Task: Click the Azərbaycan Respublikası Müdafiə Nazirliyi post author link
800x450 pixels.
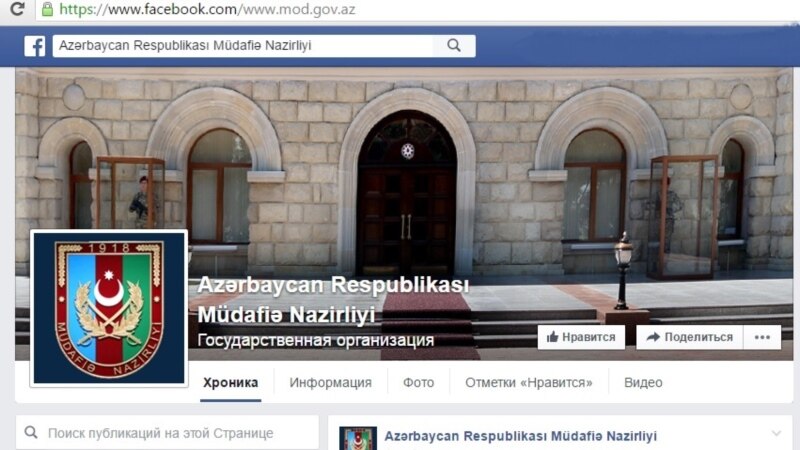Action: [520, 436]
